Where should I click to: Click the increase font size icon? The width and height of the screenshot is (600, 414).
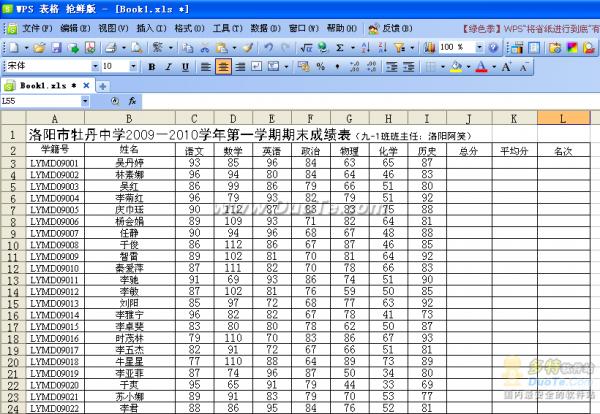(505, 66)
